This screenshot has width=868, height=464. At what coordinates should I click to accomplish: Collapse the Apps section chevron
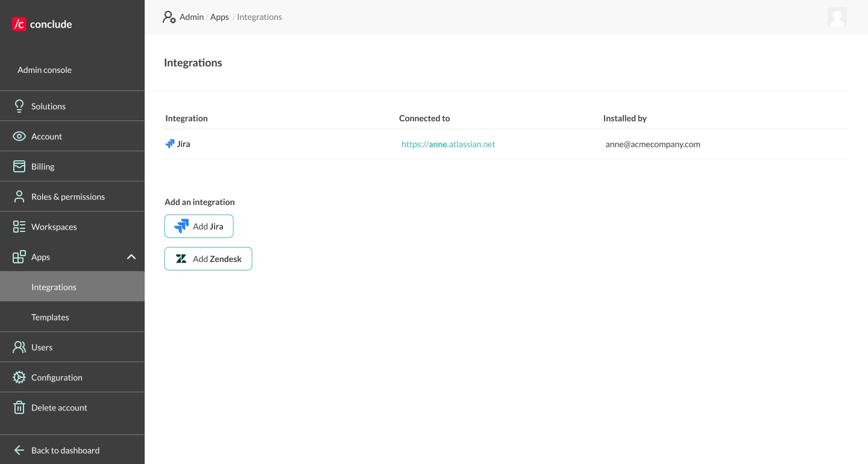pyautogui.click(x=131, y=256)
